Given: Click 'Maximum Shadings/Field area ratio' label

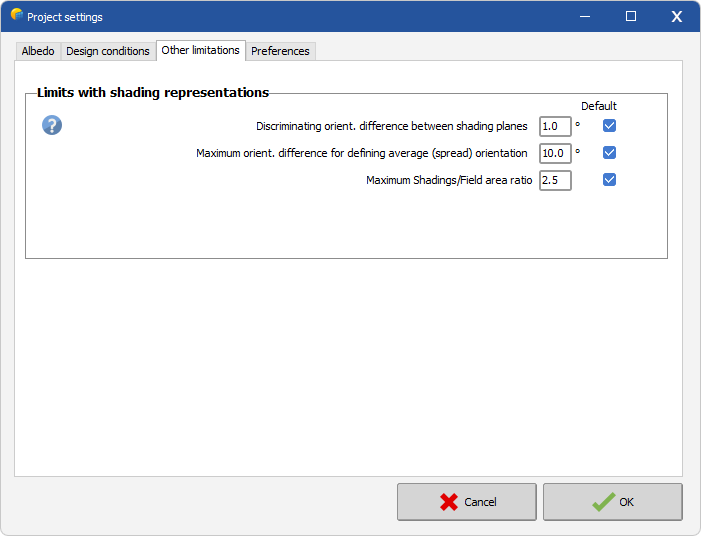Looking at the screenshot, I should (x=449, y=180).
